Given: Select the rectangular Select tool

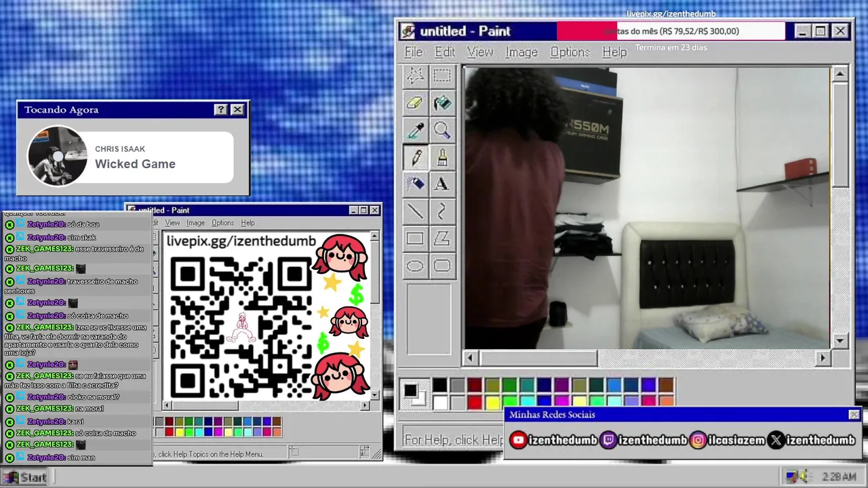Looking at the screenshot, I should tap(441, 76).
